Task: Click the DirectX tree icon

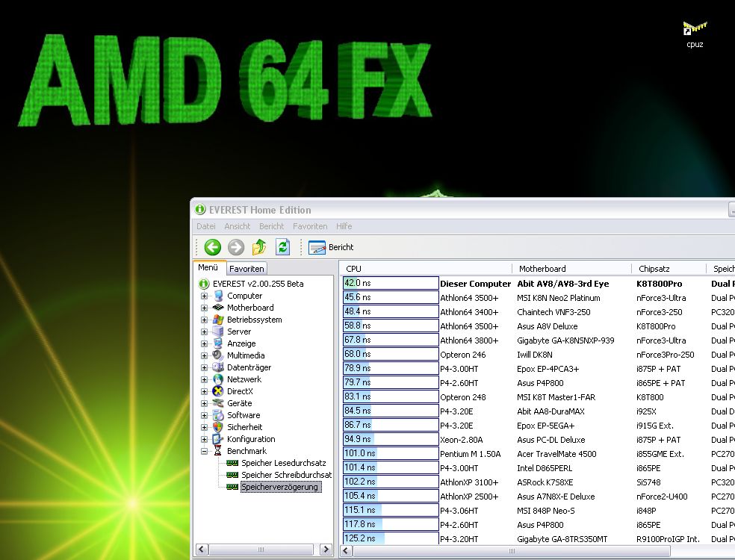Action: pos(218,391)
